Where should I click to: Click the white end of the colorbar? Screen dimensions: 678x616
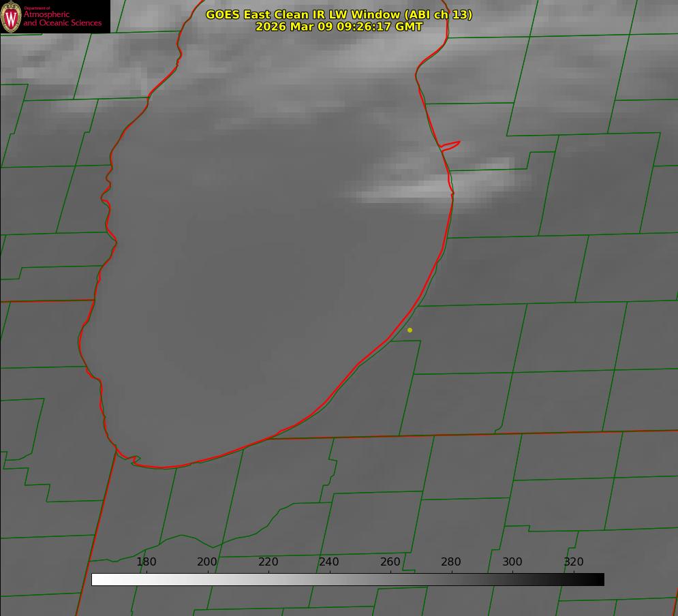click(97, 580)
